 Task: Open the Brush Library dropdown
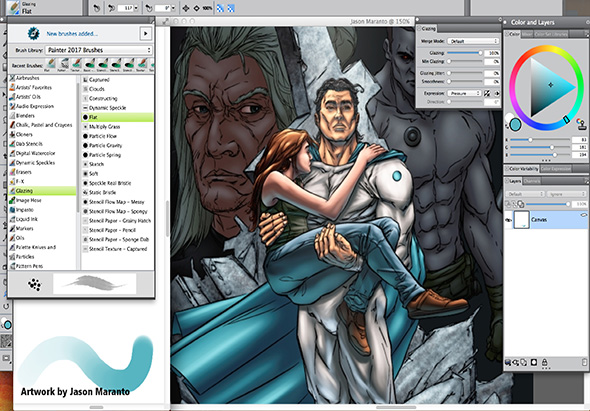click(99, 50)
